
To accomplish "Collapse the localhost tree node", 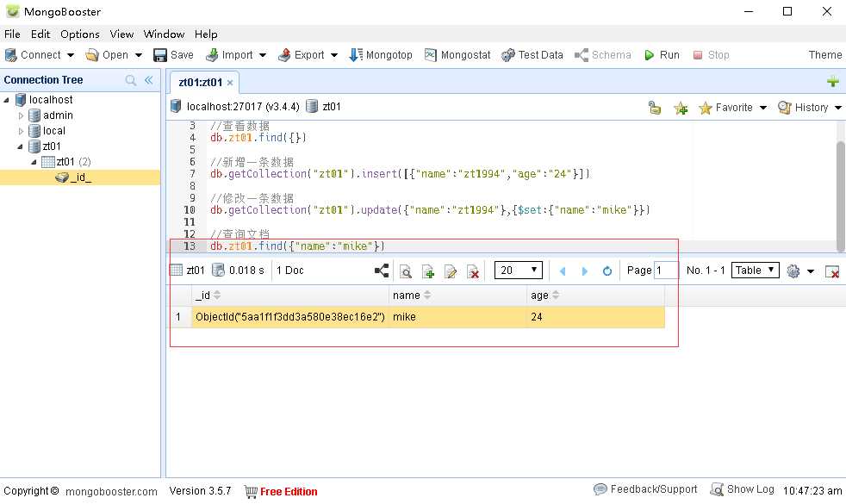I will tap(7, 100).
